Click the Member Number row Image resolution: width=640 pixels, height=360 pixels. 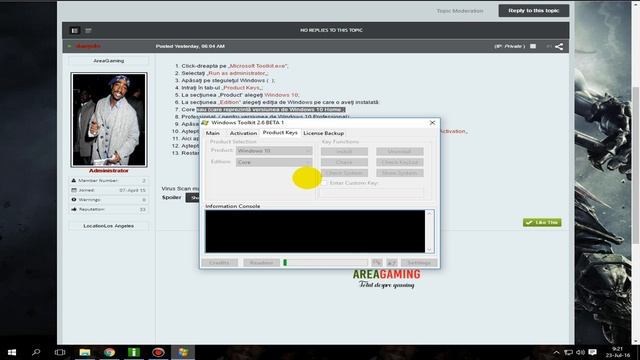[109, 180]
